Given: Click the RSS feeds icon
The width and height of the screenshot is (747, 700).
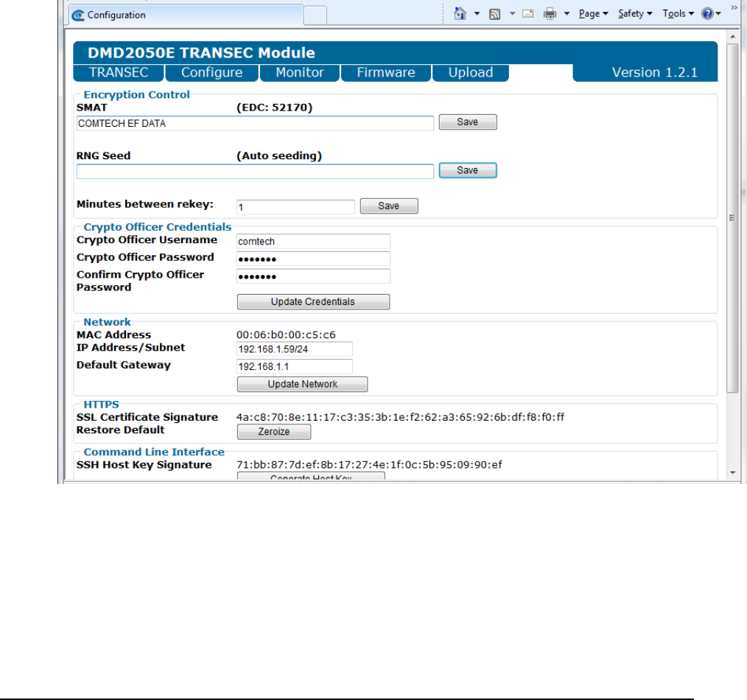Looking at the screenshot, I should pos(495,14).
